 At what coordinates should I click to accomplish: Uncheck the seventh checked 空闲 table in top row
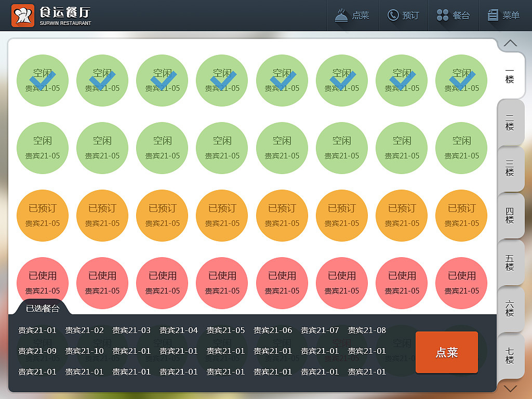tap(402, 81)
